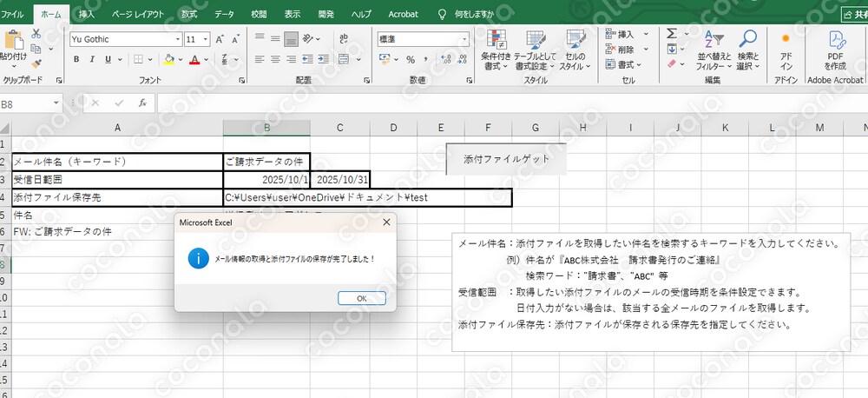
Task: Toggle Bold formatting
Action: point(76,59)
